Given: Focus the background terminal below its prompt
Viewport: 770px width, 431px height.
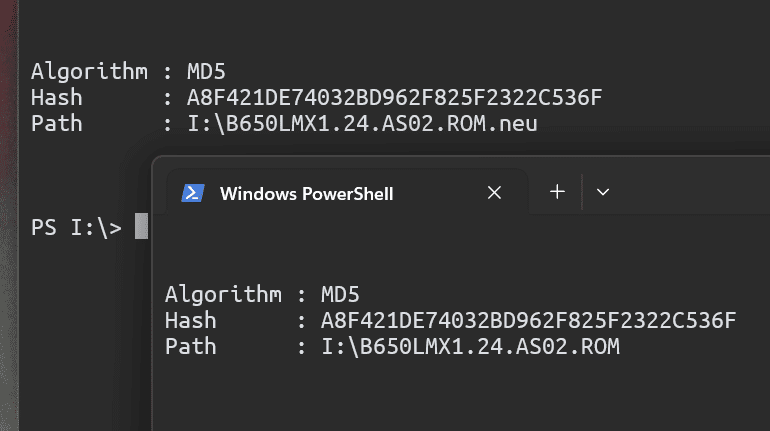Looking at the screenshot, I should pos(83,334).
